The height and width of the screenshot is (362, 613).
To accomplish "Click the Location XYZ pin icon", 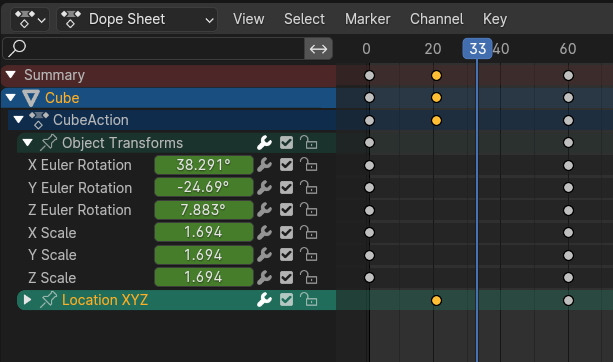I will [x=48, y=300].
